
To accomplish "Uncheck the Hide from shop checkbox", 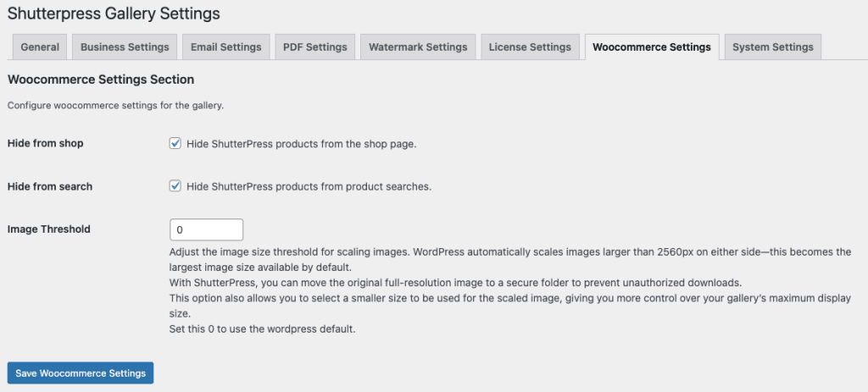I will (175, 144).
